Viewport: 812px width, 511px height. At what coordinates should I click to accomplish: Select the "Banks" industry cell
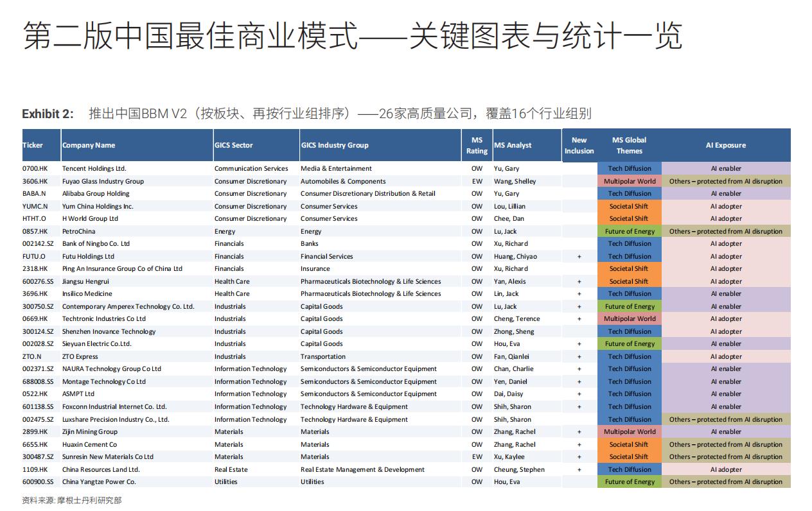(x=310, y=243)
